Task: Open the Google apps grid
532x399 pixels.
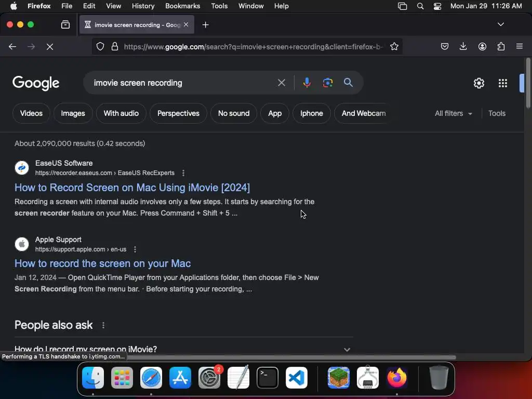Action: 502,83
